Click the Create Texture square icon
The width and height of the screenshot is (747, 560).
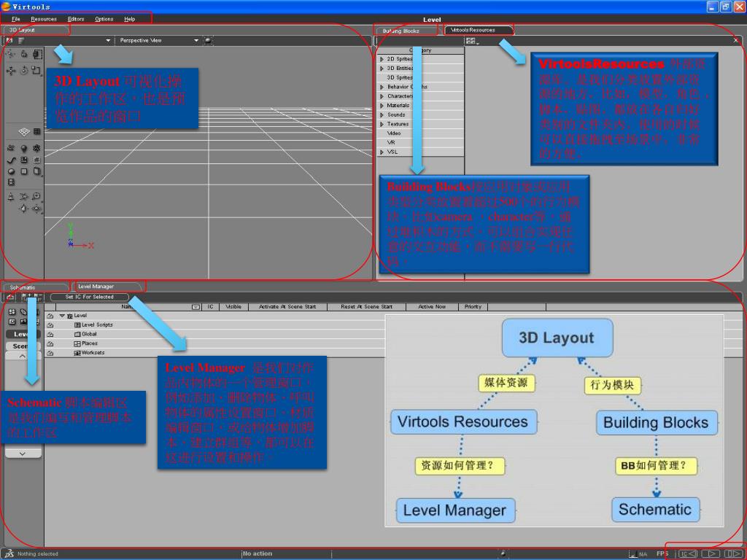tap(24, 171)
